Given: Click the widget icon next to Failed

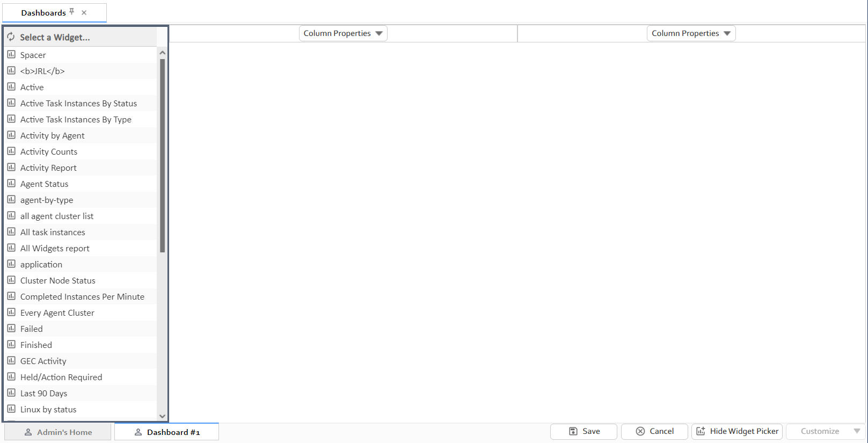Looking at the screenshot, I should tap(11, 329).
